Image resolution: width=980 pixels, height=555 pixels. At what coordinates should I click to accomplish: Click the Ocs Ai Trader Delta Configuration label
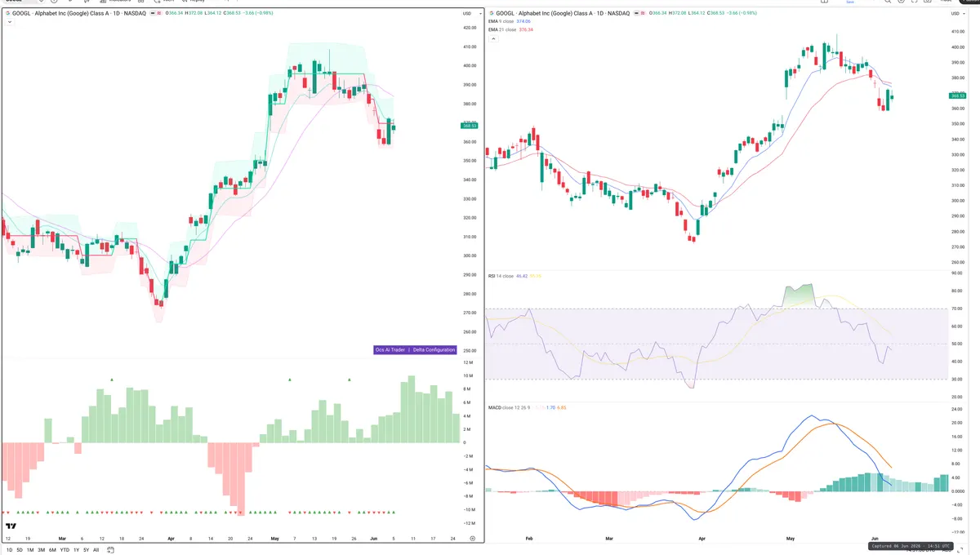415,350
